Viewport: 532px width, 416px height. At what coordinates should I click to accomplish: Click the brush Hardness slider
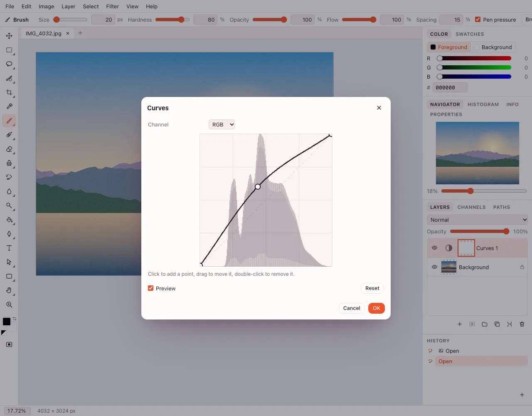(x=172, y=20)
